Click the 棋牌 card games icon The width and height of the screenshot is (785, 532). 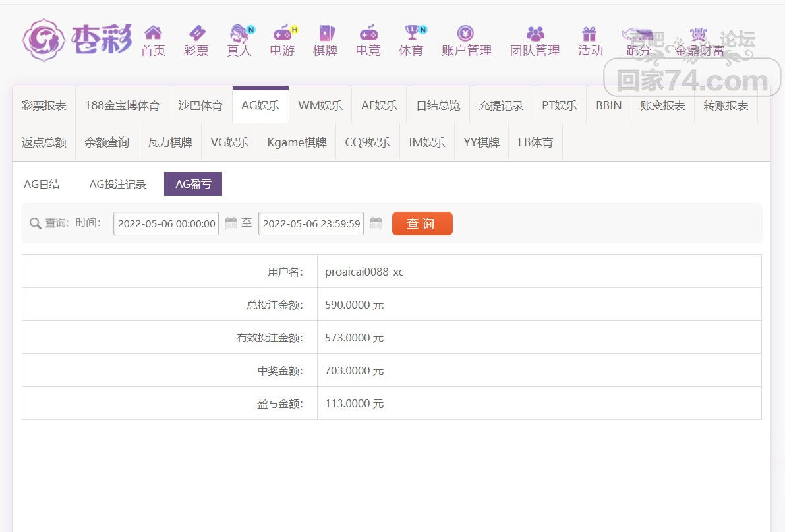pyautogui.click(x=326, y=33)
